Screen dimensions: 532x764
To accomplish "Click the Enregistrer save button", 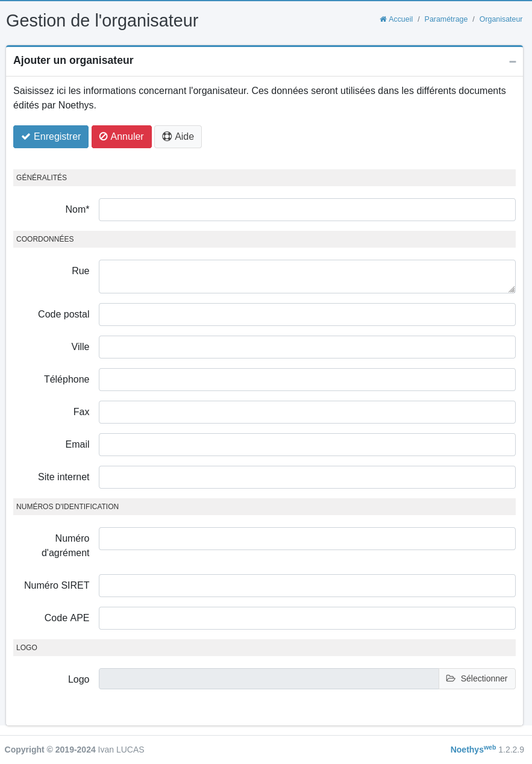I will click(51, 137).
